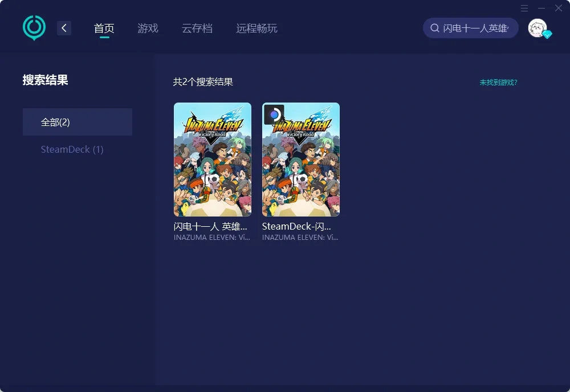Screen dimensions: 570x392
Task: Open the user avatar profile
Action: [x=538, y=28]
